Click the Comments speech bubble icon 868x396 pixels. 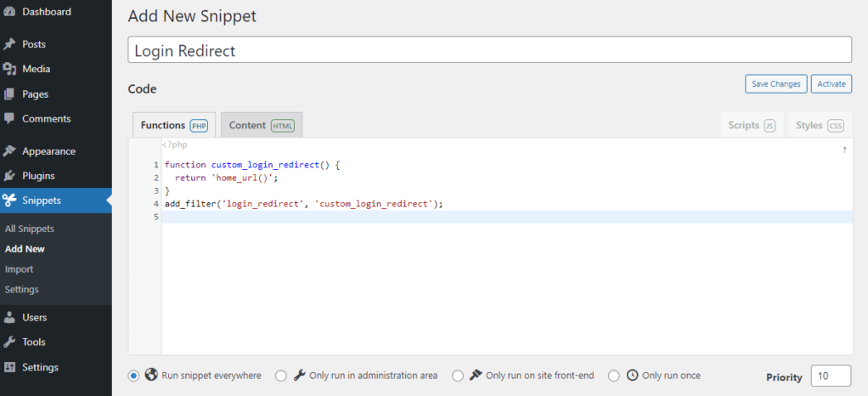click(8, 119)
